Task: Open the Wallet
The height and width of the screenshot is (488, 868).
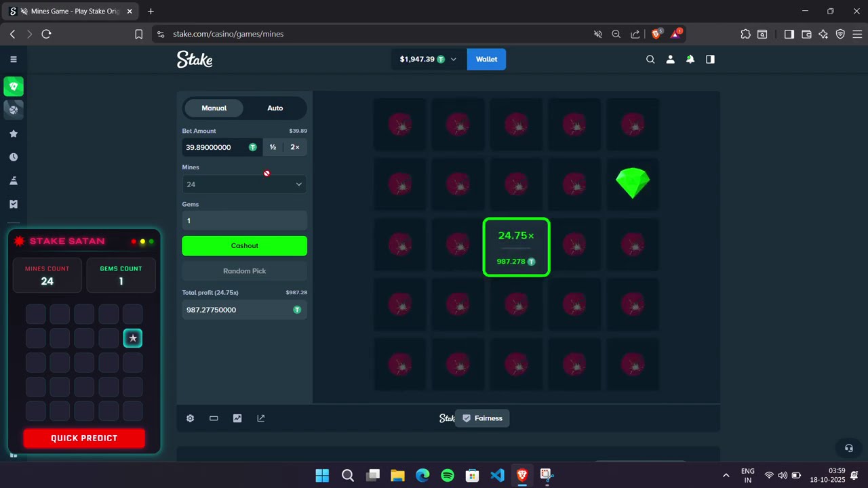Action: coord(486,59)
